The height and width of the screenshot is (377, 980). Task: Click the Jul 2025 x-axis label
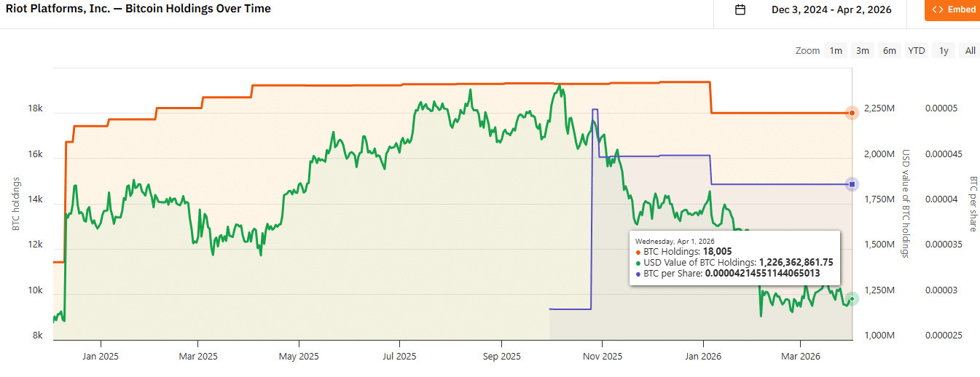(x=400, y=357)
